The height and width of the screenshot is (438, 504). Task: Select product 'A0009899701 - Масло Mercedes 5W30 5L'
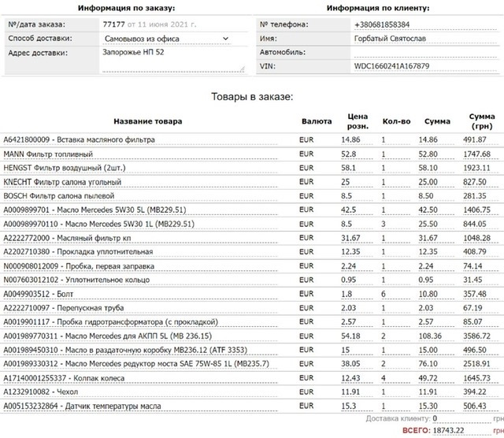pyautogui.click(x=140, y=210)
